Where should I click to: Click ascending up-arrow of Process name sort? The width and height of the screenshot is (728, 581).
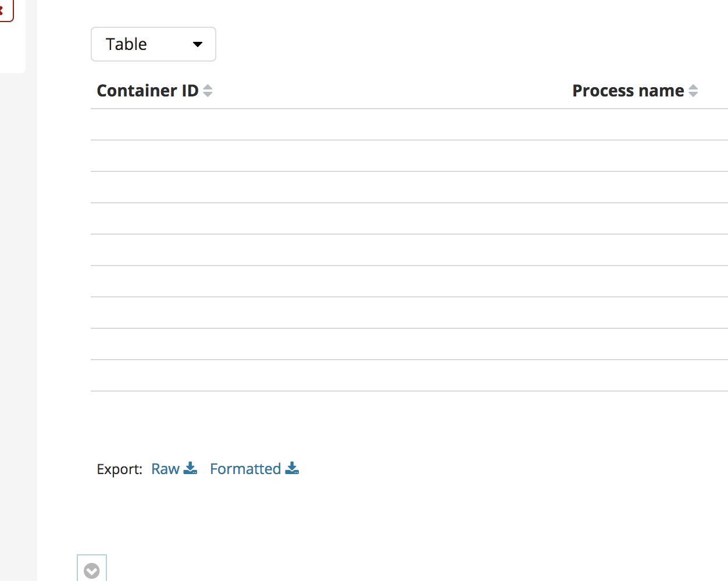point(693,87)
